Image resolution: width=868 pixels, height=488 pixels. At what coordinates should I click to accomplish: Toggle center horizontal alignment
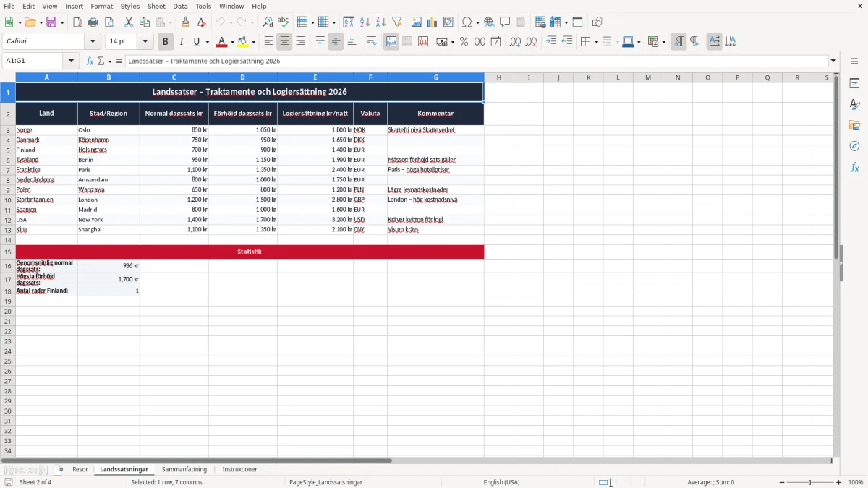coord(284,42)
